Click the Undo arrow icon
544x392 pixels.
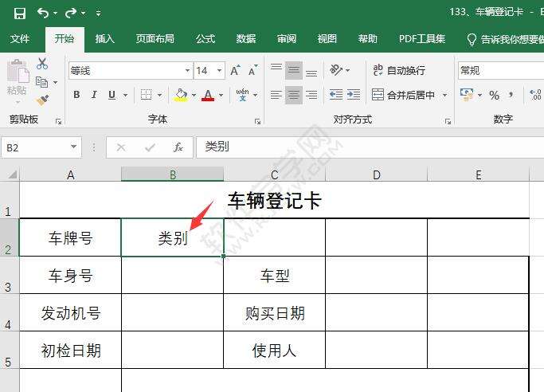click(x=43, y=14)
